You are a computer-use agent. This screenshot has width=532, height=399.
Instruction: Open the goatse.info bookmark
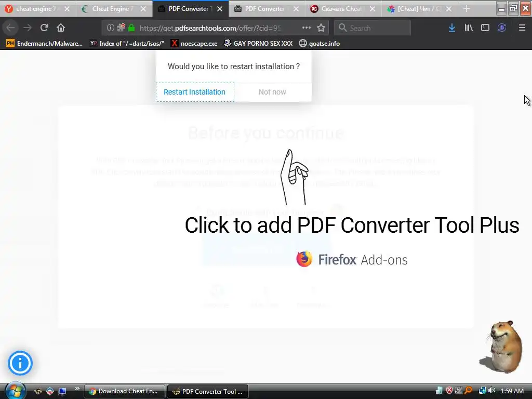pyautogui.click(x=320, y=44)
